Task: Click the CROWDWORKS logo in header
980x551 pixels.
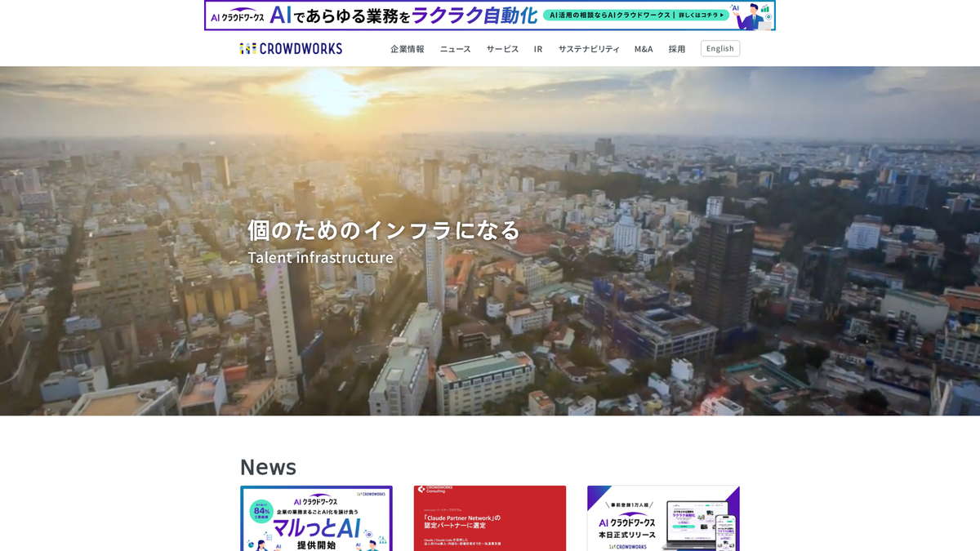Action: (x=291, y=49)
